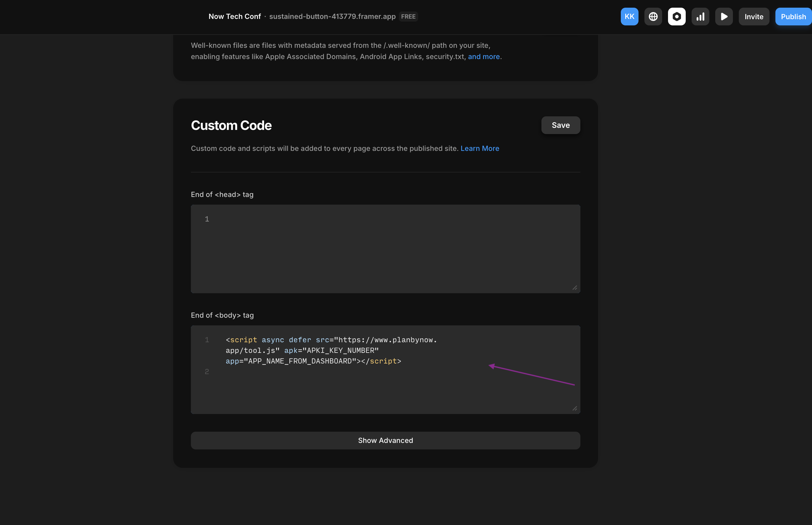This screenshot has width=812, height=525.
Task: Click the preview play icon
Action: pyautogui.click(x=724, y=16)
